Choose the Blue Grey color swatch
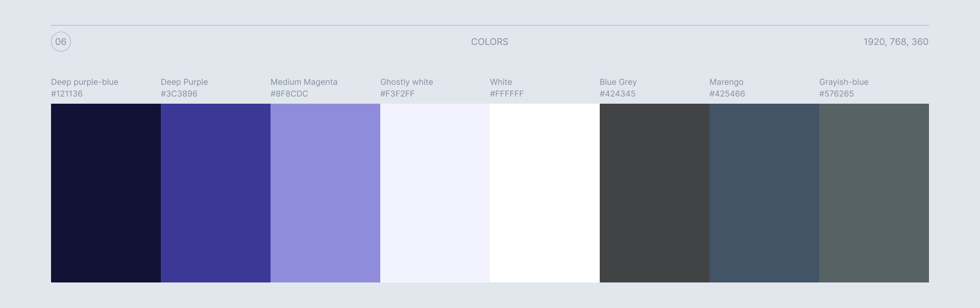 tap(654, 193)
